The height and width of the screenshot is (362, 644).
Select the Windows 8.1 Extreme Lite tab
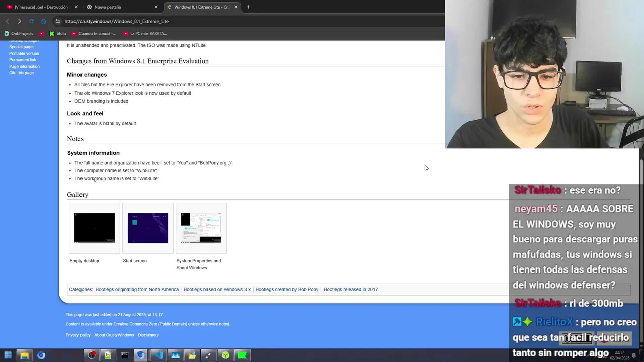click(x=202, y=7)
